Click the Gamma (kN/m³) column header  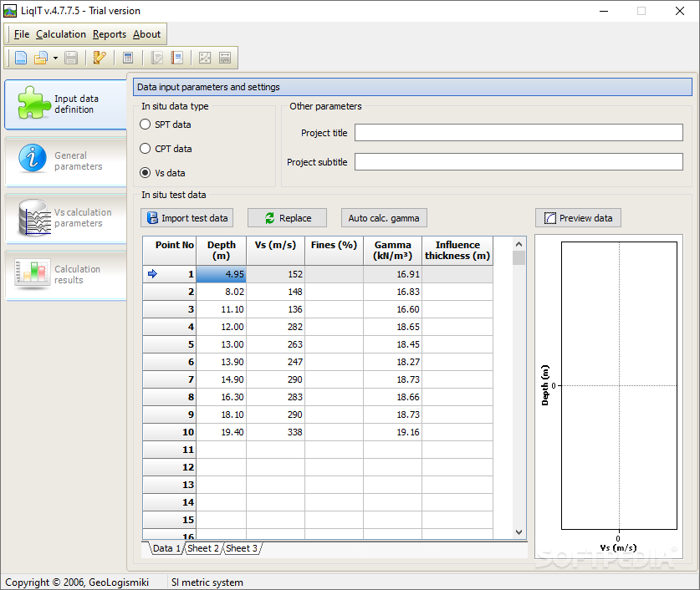[393, 251]
